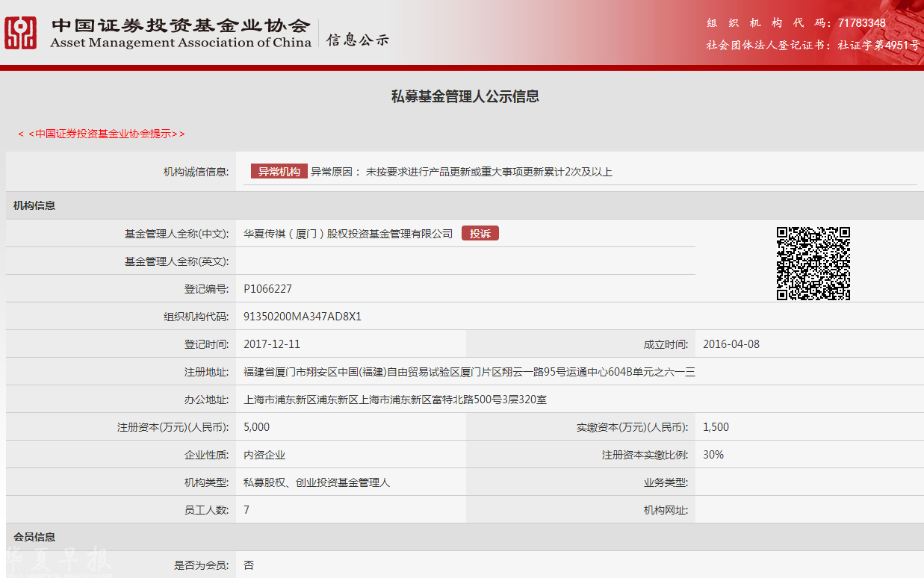Click the 社会团体法人登记证书 header text
This screenshot has height=578, width=924.
pos(813,45)
